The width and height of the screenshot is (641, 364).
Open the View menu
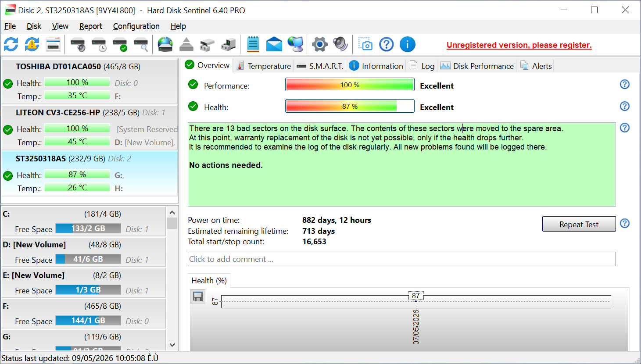[x=60, y=26]
